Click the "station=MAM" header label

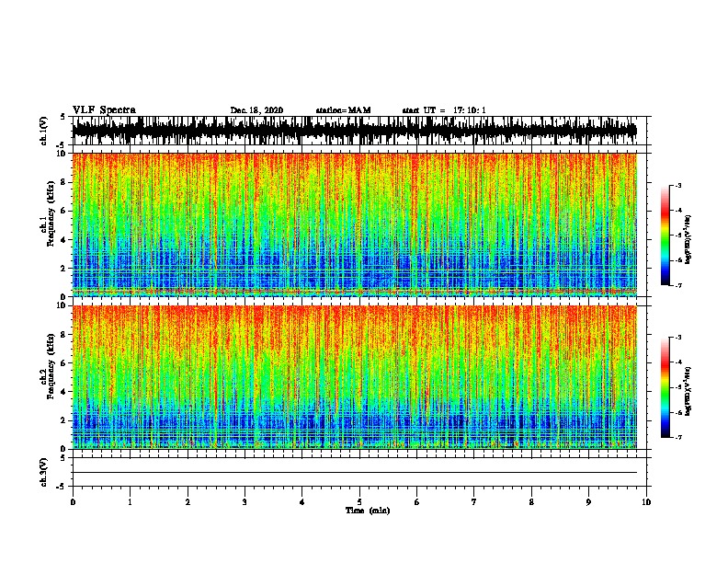point(343,110)
